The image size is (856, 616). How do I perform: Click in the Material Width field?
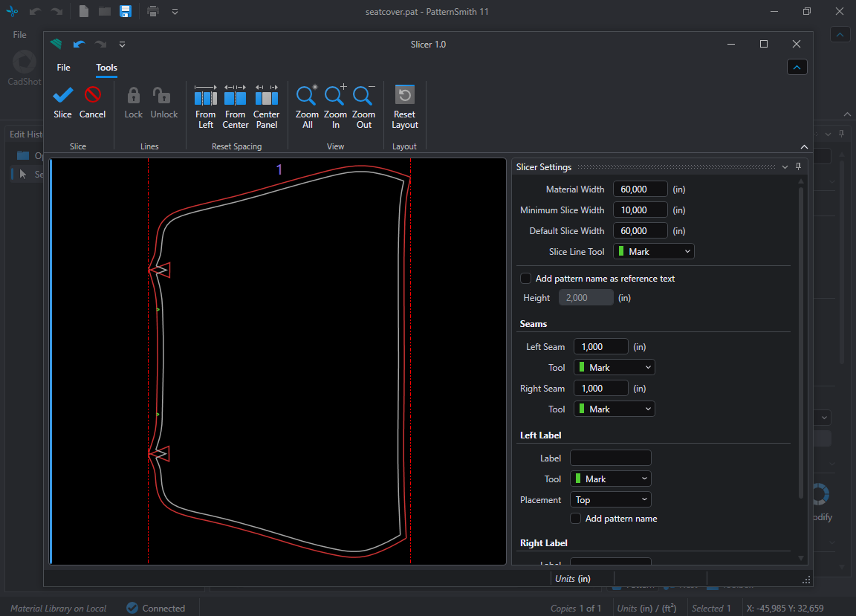(640, 189)
